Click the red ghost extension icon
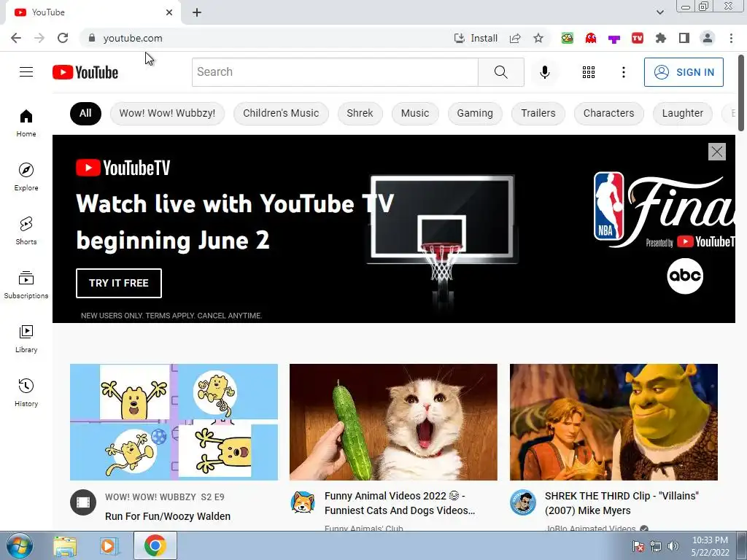This screenshot has width=747, height=560. pos(591,38)
